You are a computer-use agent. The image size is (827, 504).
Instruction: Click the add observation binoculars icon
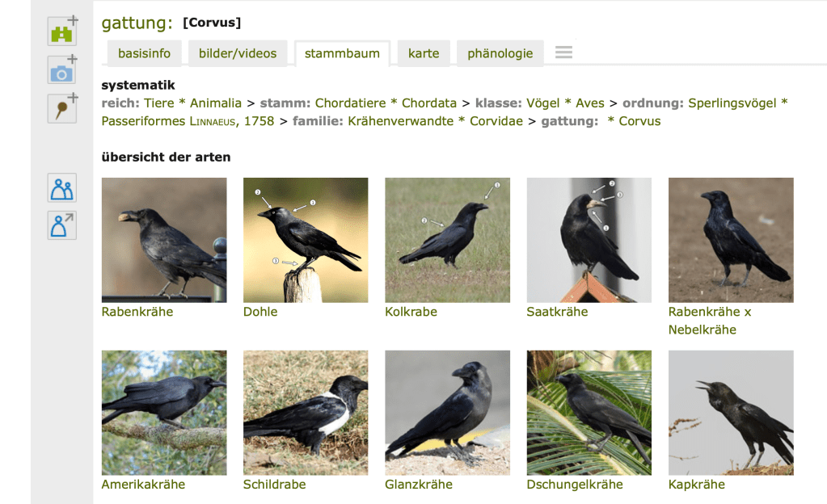(62, 31)
